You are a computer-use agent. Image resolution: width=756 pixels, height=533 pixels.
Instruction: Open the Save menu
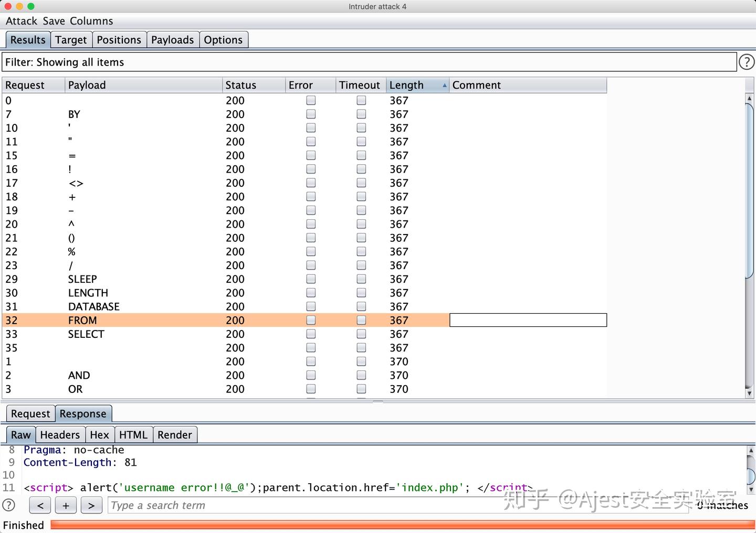tap(54, 21)
